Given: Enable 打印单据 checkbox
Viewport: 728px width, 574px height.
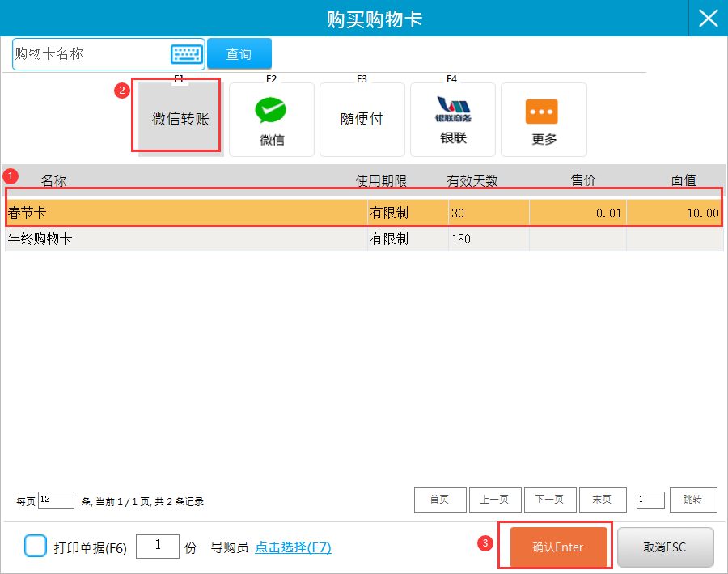Looking at the screenshot, I should [x=36, y=547].
